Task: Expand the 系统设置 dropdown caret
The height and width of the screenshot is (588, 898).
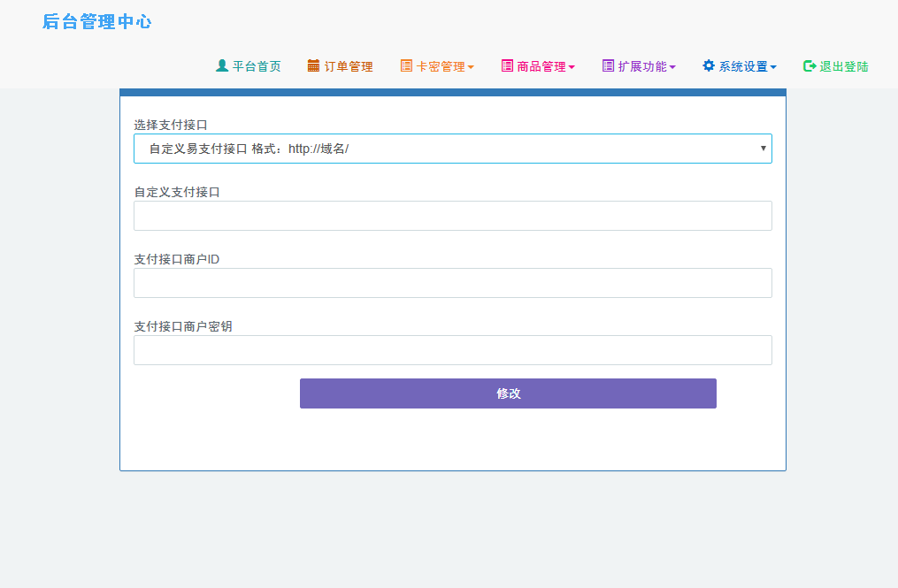Action: [x=773, y=67]
